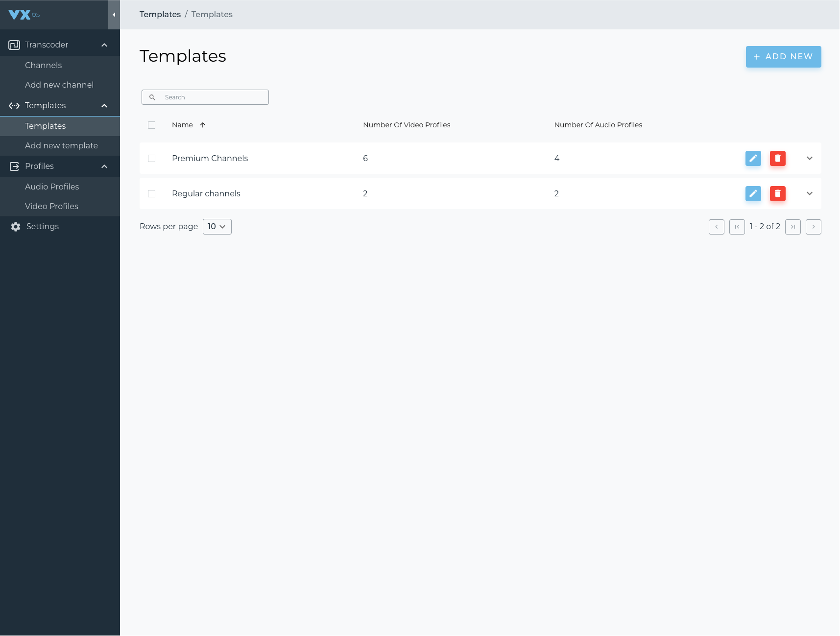Viewport: 840px width, 636px height.
Task: Sort by Name using the arrow icon
Action: 203,125
